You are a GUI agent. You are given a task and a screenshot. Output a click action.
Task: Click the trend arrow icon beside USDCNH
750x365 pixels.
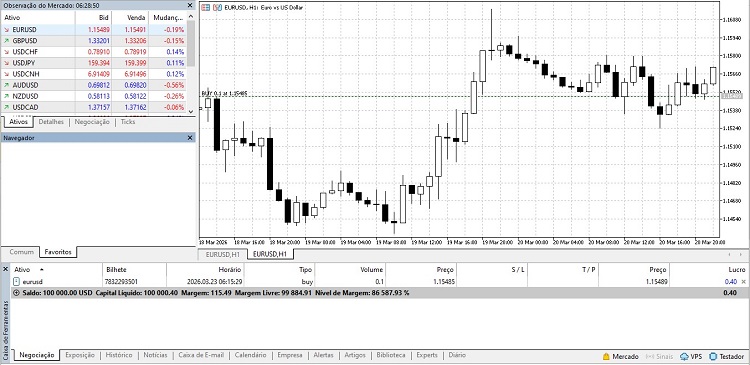[6, 74]
